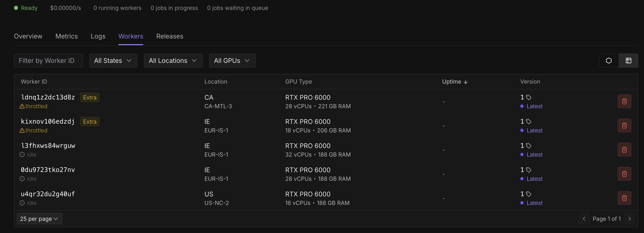Image resolution: width=644 pixels, height=233 pixels.
Task: Click version tag icon for kixnov106edzdj
Action: tap(528, 122)
